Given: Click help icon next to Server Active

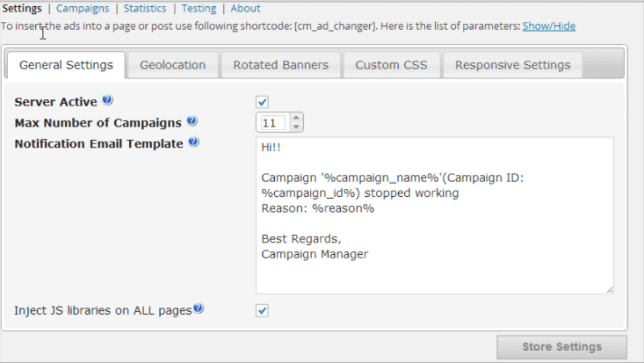Looking at the screenshot, I should click(108, 101).
